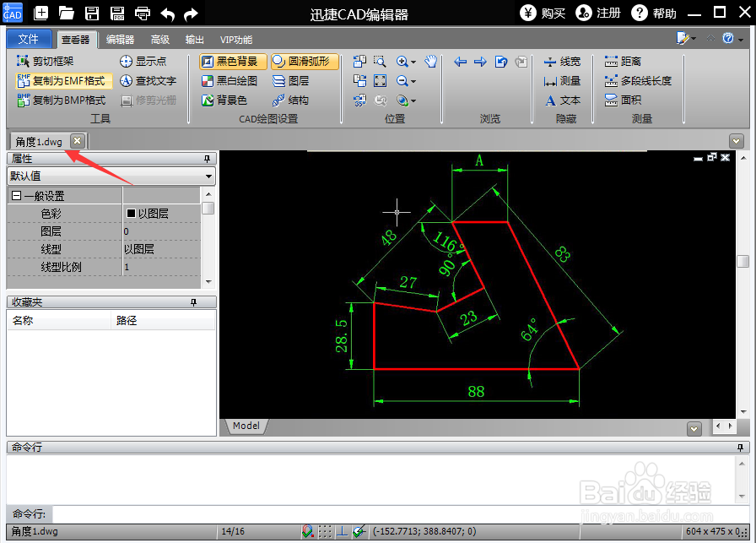Save the drawing with the floppy disk icon

click(x=92, y=13)
